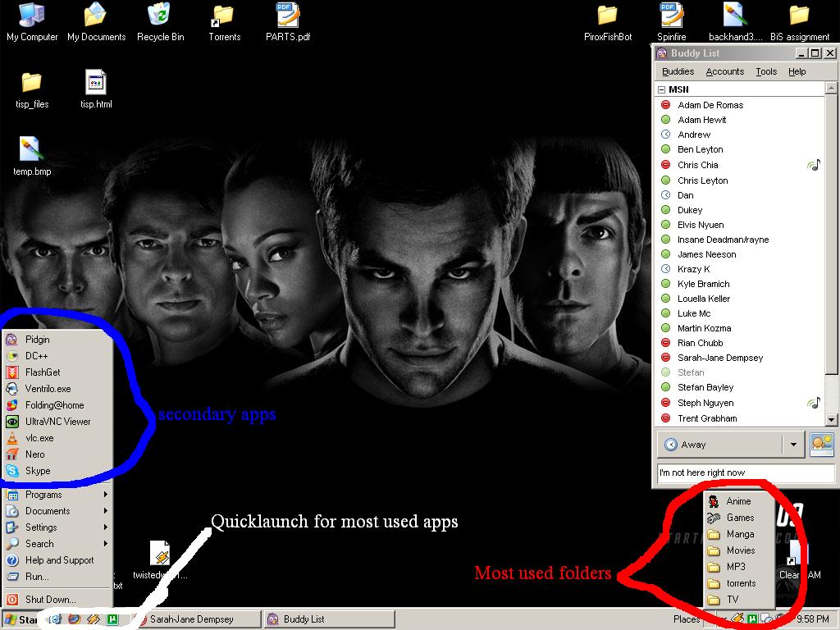
Task: Expand the Search submenu
Action: [x=57, y=544]
